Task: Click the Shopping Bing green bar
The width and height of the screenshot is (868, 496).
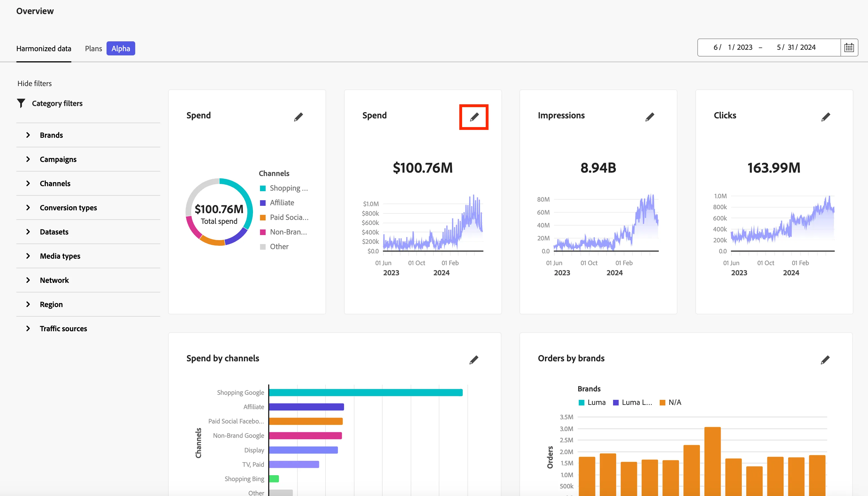Action: [x=274, y=479]
